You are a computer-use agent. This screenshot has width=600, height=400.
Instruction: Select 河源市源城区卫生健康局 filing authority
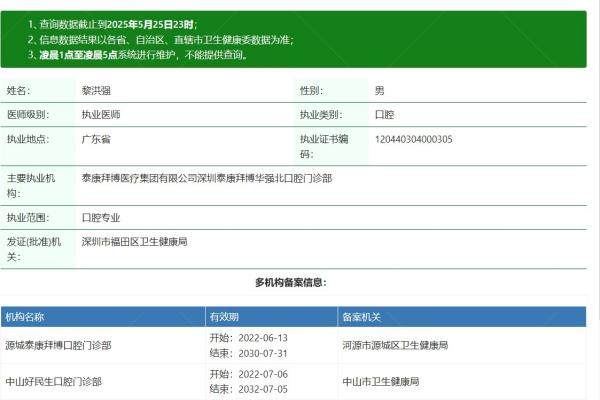tap(395, 346)
